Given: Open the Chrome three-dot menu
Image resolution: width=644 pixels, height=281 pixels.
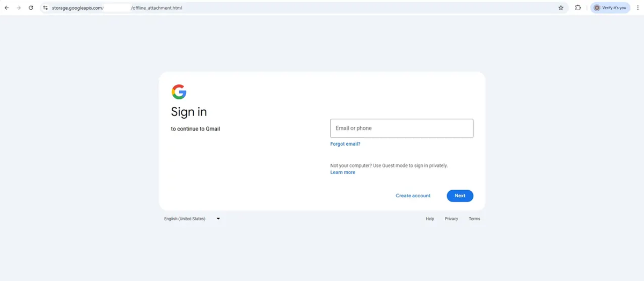Looking at the screenshot, I should pyautogui.click(x=638, y=8).
